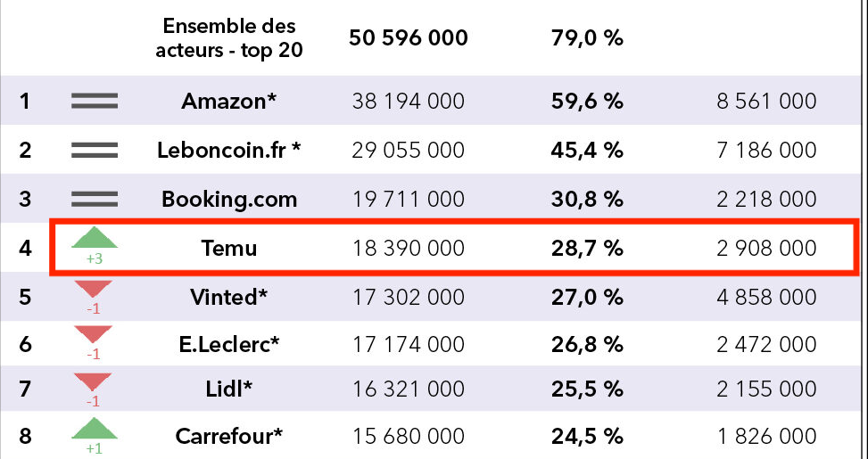Click the unchanged-rank icon next to Leboncoin.fr
Image resolution: width=868 pixels, height=459 pixels.
[94, 151]
